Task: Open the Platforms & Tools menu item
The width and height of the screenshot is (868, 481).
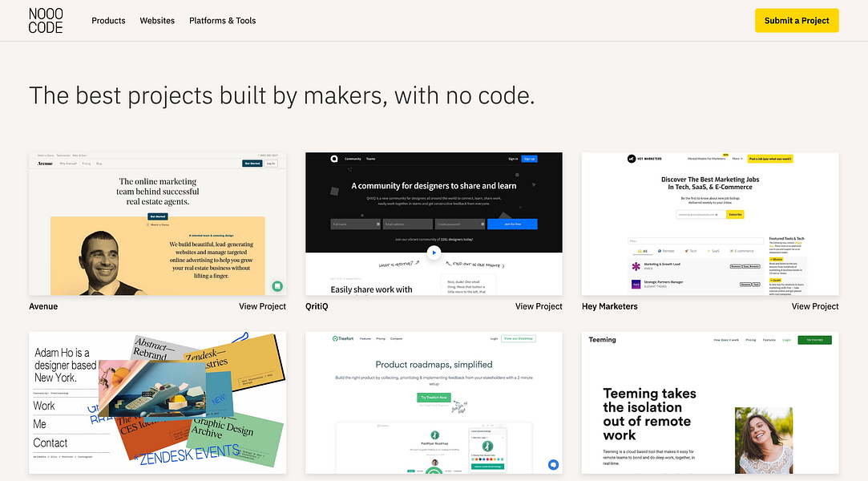Action: pyautogui.click(x=223, y=21)
